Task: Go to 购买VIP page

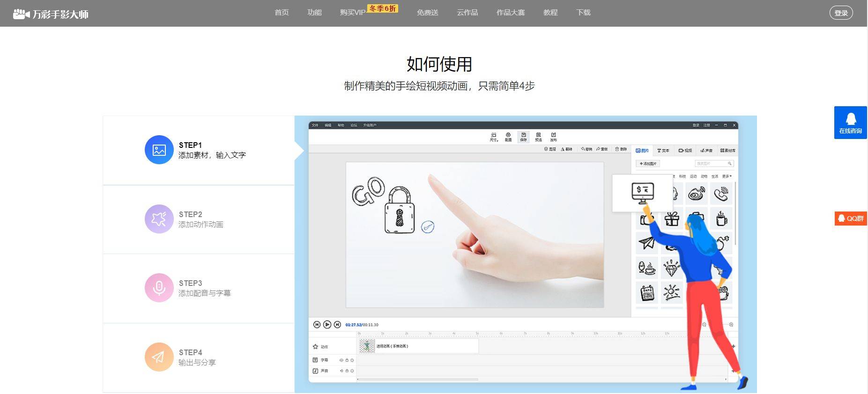Action: point(353,13)
